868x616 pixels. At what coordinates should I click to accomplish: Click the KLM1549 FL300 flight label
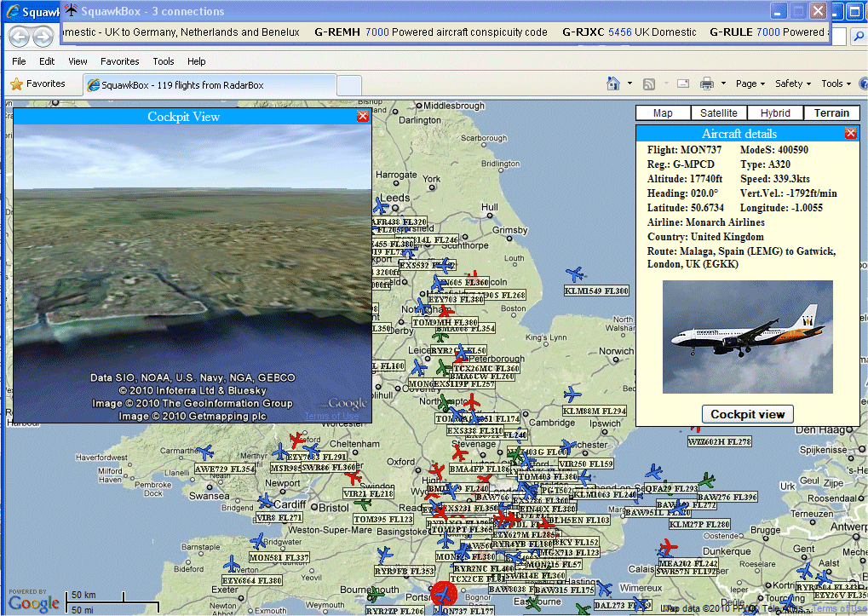[596, 291]
